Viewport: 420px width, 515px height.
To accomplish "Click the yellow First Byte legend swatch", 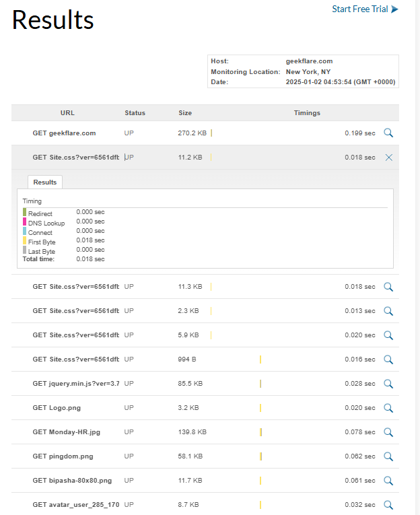I will [24, 240].
